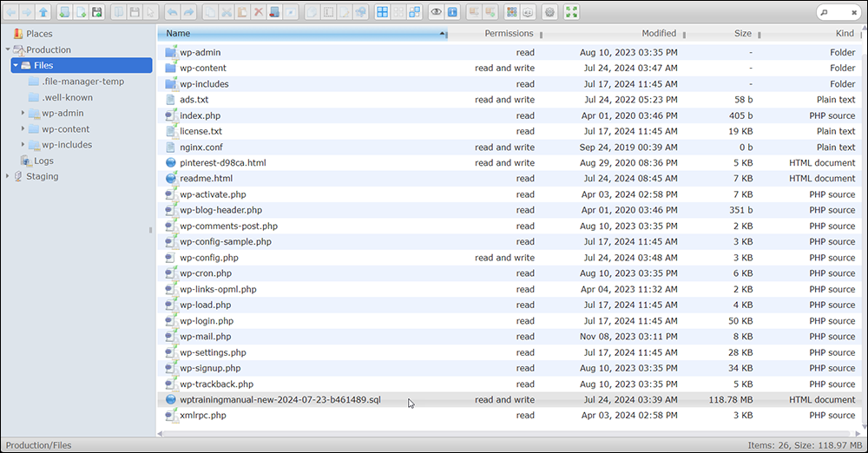Click the Invert selection icon

[414, 11]
